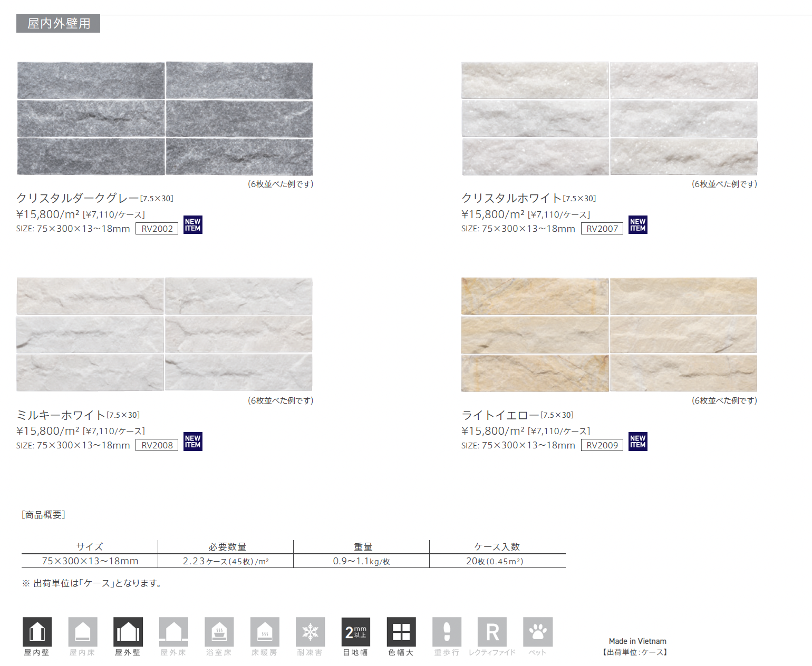Click the RV2009 product code box
The height and width of the screenshot is (666, 812).
602,445
